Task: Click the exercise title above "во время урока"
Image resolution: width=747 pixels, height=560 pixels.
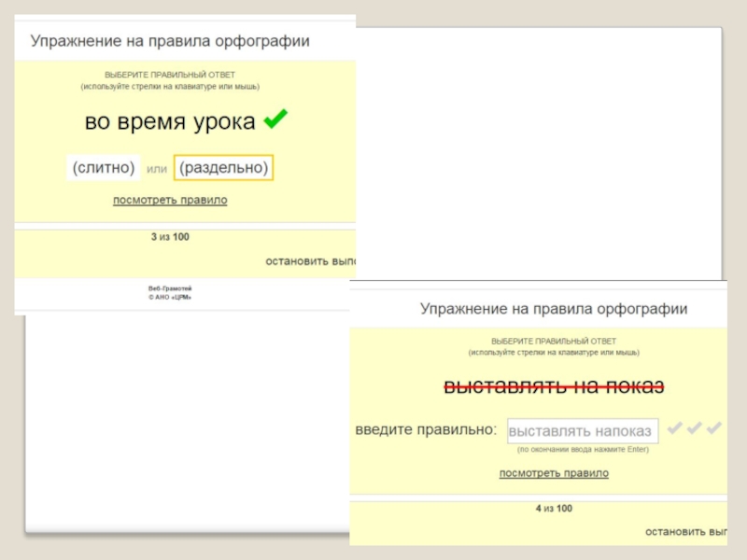Action: click(x=170, y=42)
